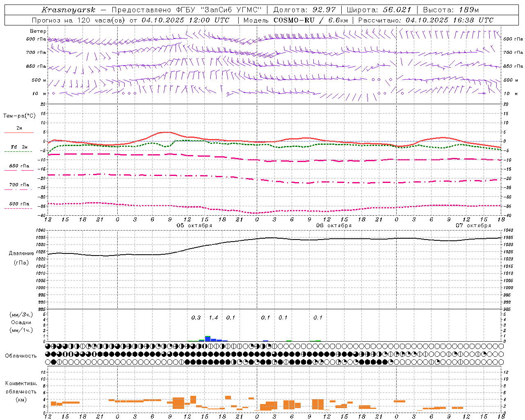Screen dimensions: 525x420
Task: Click the '10 м' wind level label on left
Action: (x=39, y=94)
